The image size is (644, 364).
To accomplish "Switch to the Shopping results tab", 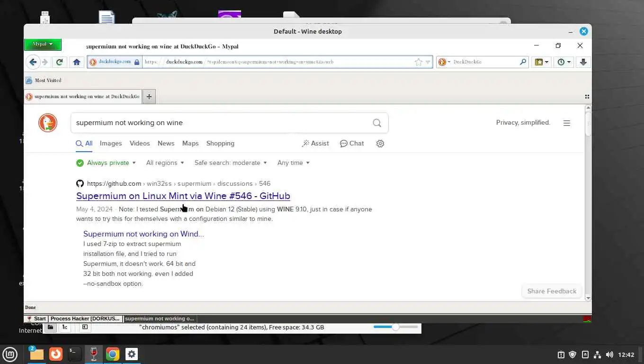I will coord(220,143).
